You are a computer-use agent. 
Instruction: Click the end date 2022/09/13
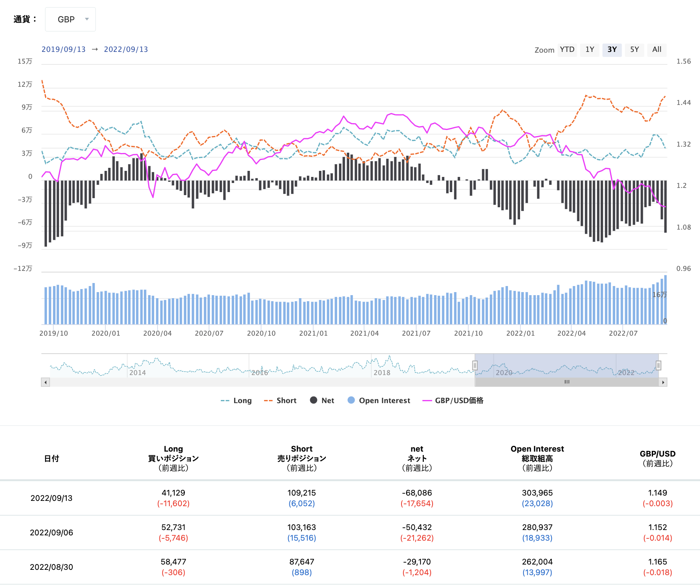(126, 50)
